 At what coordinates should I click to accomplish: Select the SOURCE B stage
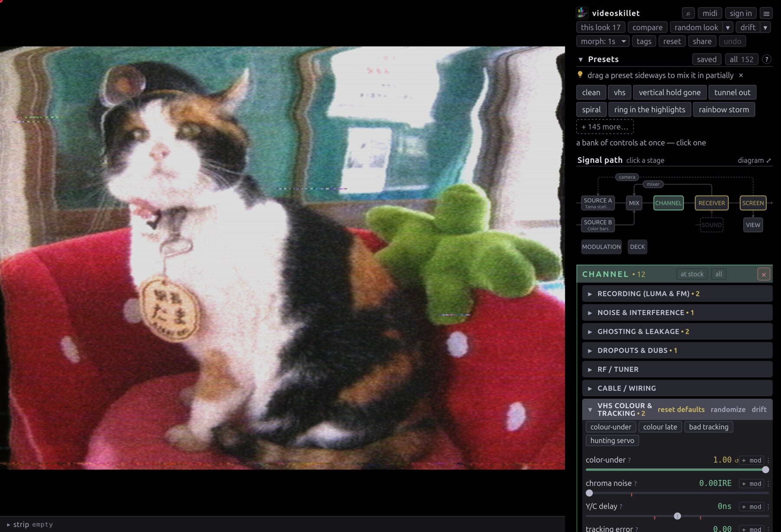598,225
